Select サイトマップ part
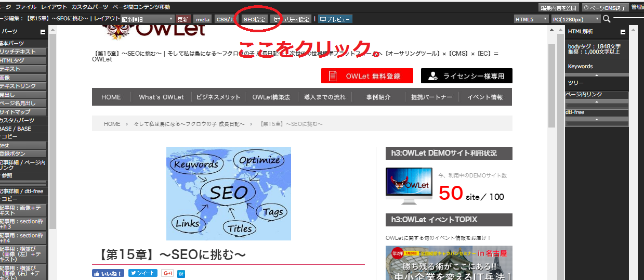The height and width of the screenshot is (280, 644). click(x=23, y=112)
